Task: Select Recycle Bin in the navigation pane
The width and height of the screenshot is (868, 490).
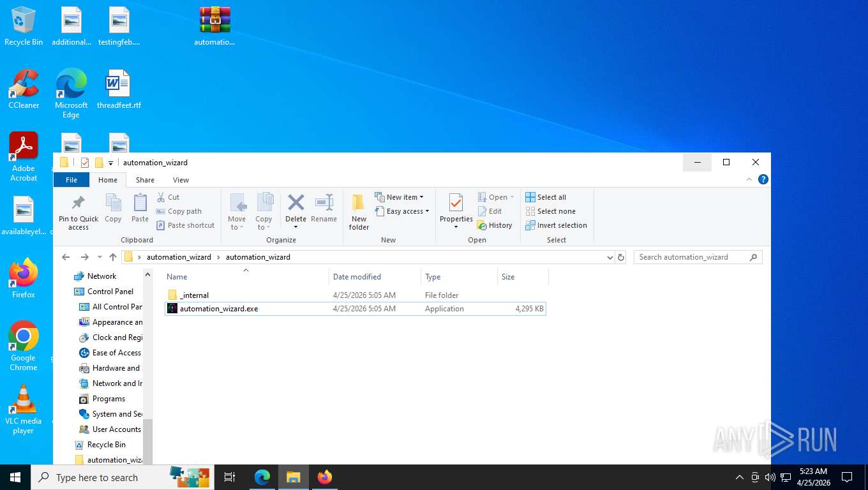Action: tap(106, 445)
